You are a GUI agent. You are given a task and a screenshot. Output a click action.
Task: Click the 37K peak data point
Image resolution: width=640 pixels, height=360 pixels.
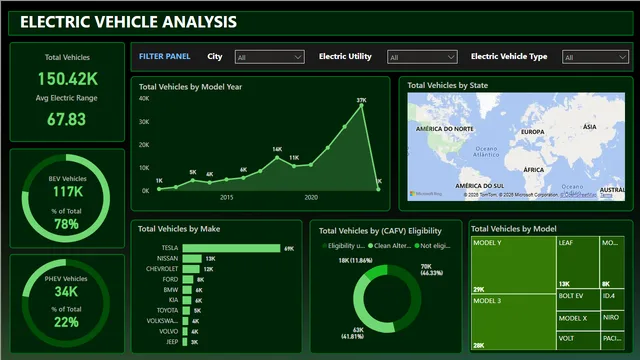tap(362, 105)
